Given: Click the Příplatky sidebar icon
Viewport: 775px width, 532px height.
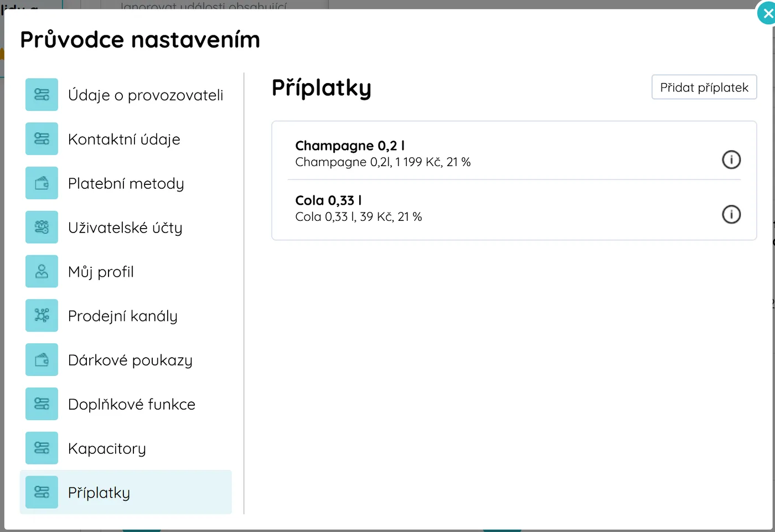Looking at the screenshot, I should (x=42, y=492).
